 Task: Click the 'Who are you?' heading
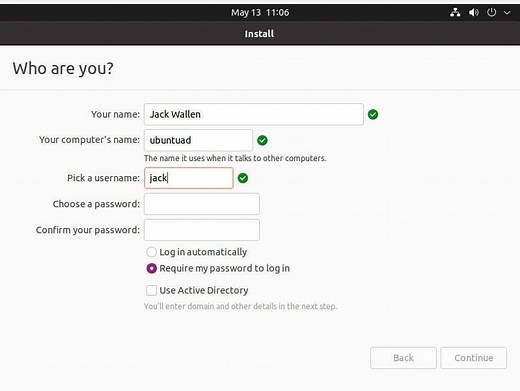click(63, 69)
